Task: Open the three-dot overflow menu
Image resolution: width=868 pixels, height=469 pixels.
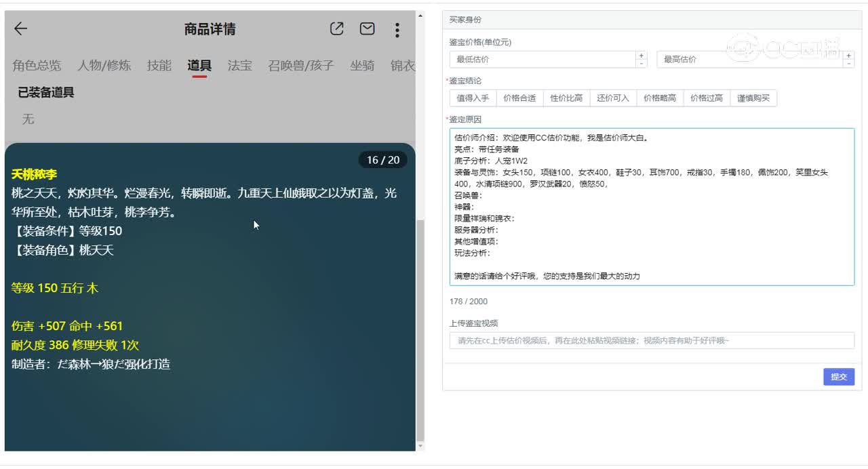Action: pos(397,29)
